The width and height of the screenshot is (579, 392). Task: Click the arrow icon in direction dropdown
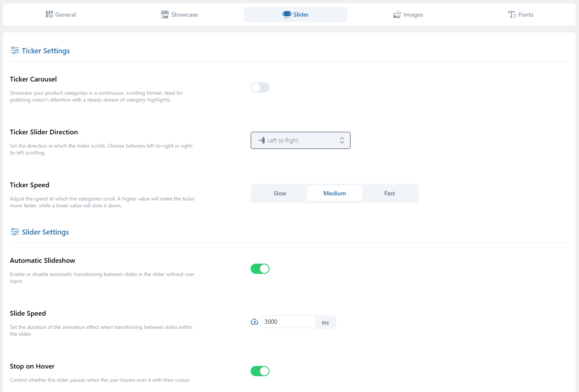click(x=261, y=140)
